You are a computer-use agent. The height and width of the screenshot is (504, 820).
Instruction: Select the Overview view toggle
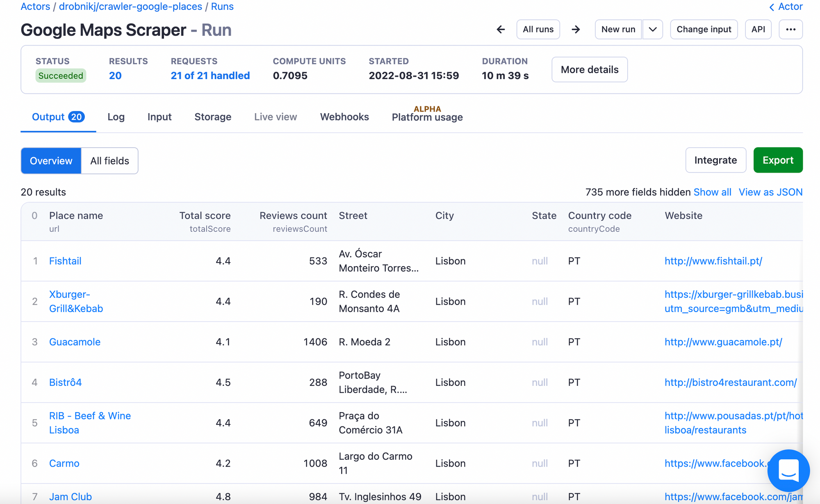click(51, 161)
